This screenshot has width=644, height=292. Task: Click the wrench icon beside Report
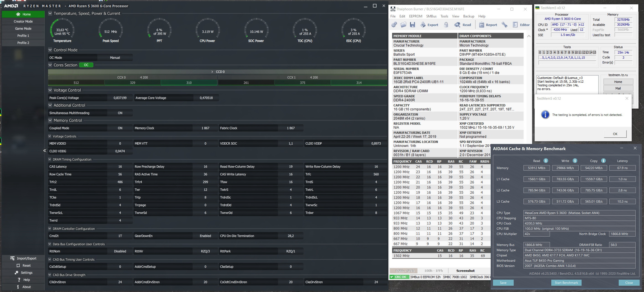505,25
